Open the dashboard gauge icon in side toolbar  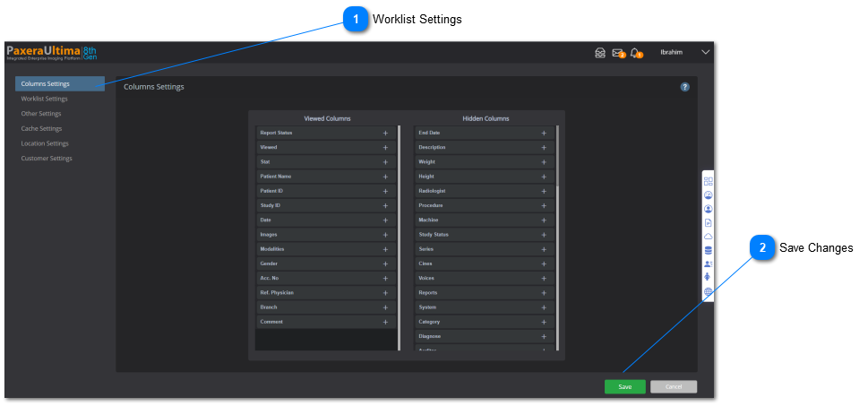pyautogui.click(x=708, y=195)
